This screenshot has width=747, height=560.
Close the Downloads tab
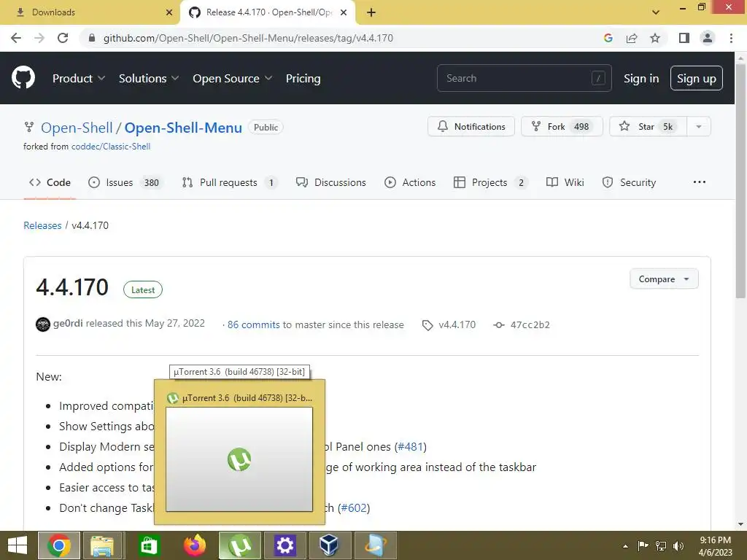pos(169,12)
